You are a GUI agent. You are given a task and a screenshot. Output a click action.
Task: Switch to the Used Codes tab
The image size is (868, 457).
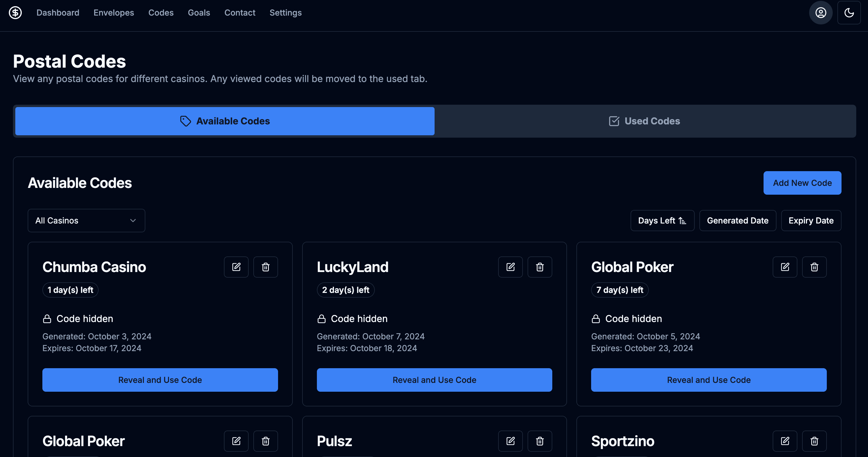[x=643, y=121]
